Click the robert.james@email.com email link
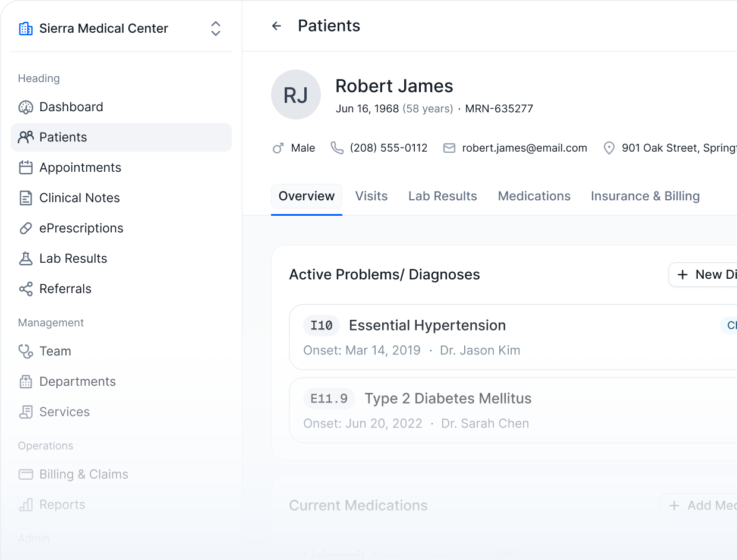The height and width of the screenshot is (560, 737). [524, 148]
